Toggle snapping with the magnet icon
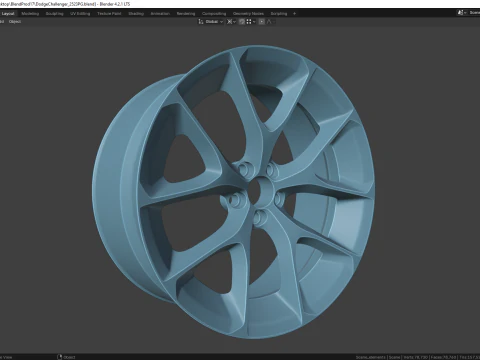This screenshot has height=360, width=480. click(242, 22)
